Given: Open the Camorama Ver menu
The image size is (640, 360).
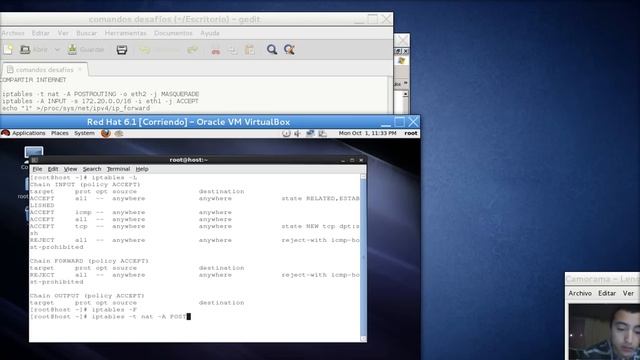Looking at the screenshot, I should (x=628, y=293).
